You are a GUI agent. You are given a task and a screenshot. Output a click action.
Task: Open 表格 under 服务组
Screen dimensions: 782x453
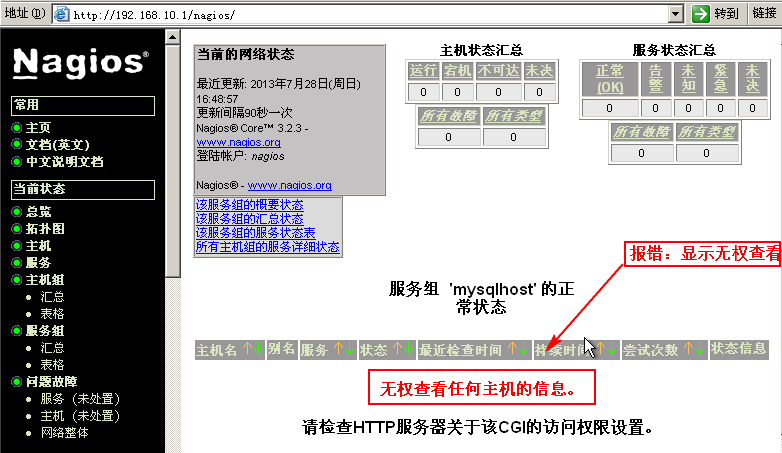click(52, 365)
